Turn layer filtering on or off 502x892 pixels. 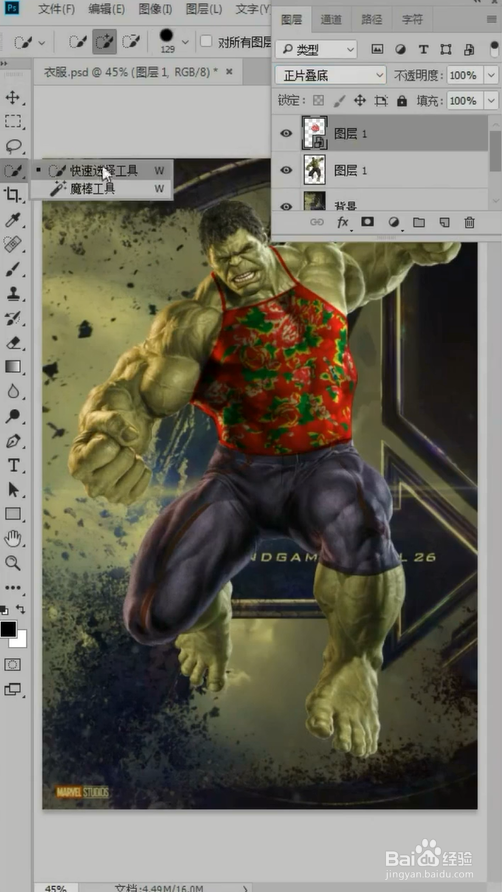(495, 49)
